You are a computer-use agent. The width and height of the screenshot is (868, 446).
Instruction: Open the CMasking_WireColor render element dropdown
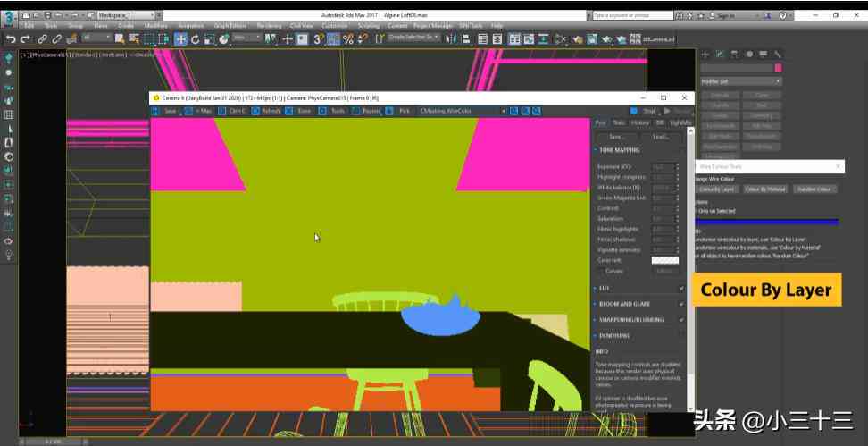coord(463,111)
